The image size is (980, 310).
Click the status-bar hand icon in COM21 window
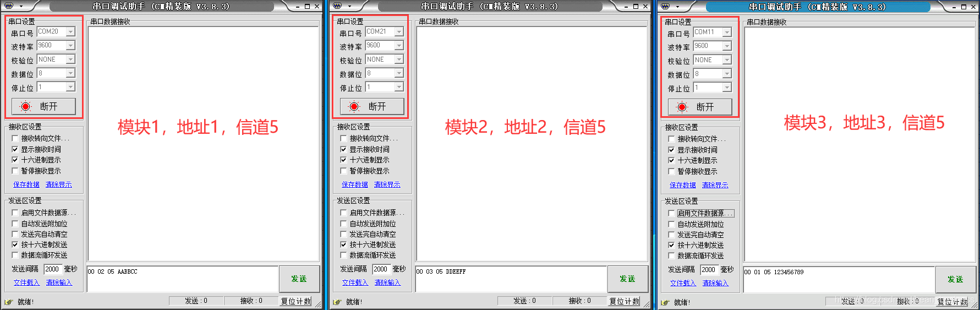coord(337,302)
